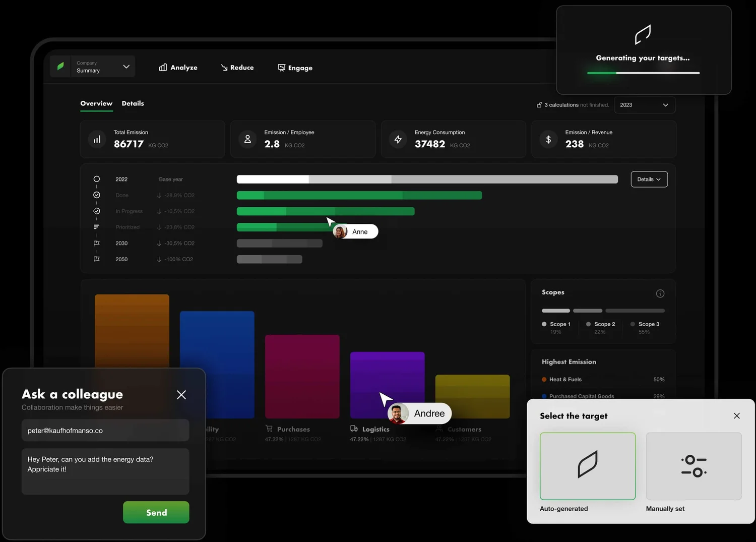Click the dollar icon on Emission / Revenue card

[x=548, y=139]
